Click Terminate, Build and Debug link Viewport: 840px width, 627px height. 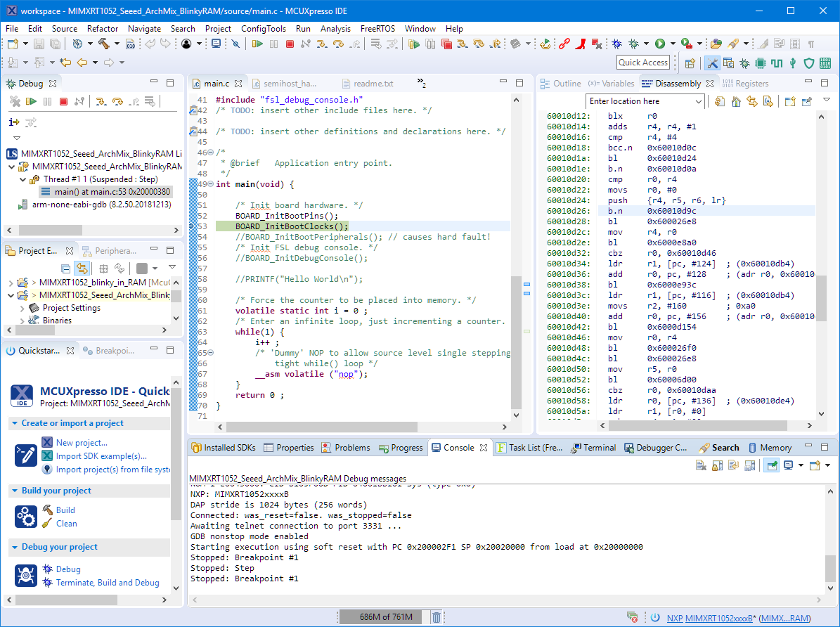click(x=107, y=583)
